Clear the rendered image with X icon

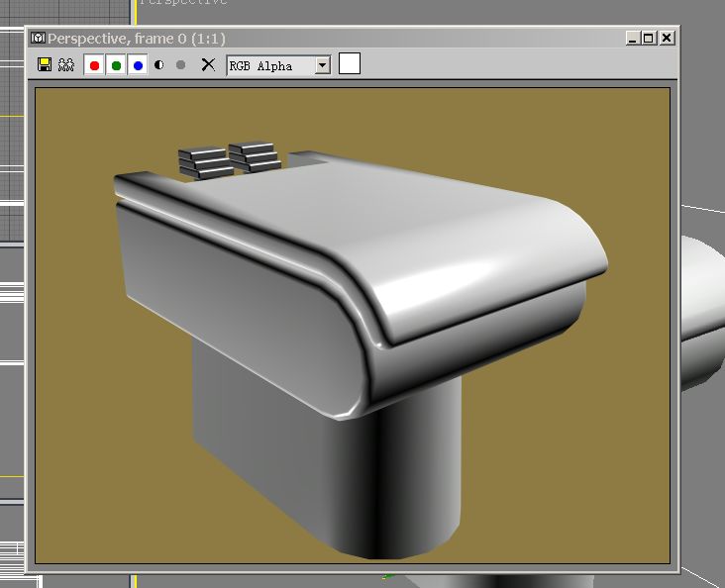pos(208,65)
